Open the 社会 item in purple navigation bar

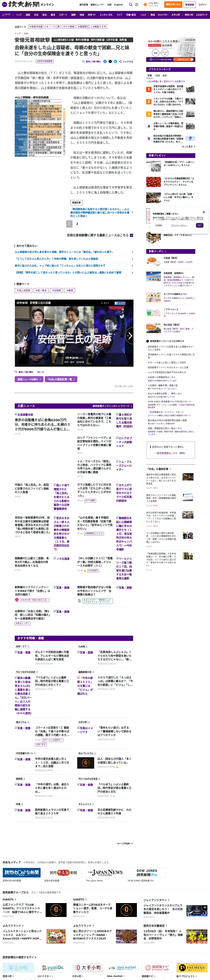click(36, 15)
